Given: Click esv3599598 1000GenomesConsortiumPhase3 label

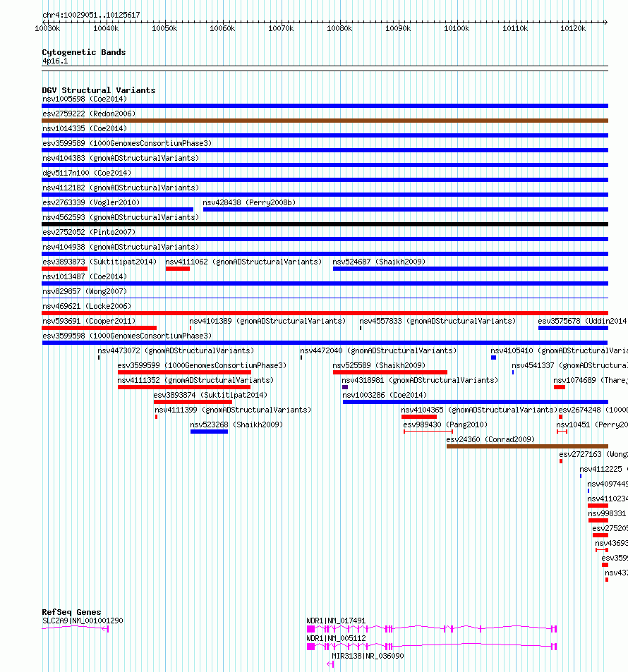Looking at the screenshot, I should (x=127, y=336).
